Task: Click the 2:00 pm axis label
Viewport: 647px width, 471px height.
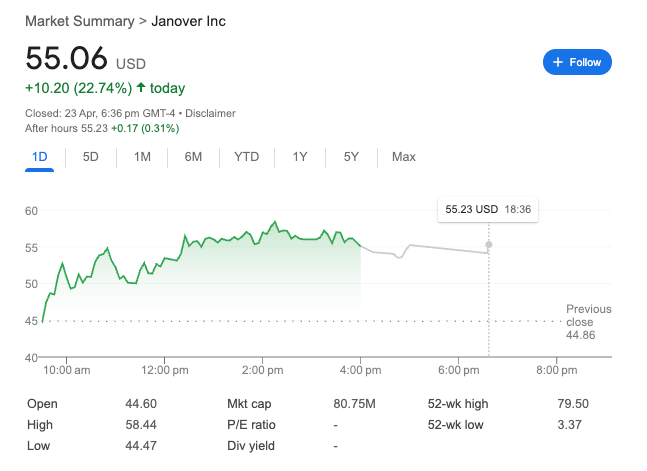Action: [262, 370]
